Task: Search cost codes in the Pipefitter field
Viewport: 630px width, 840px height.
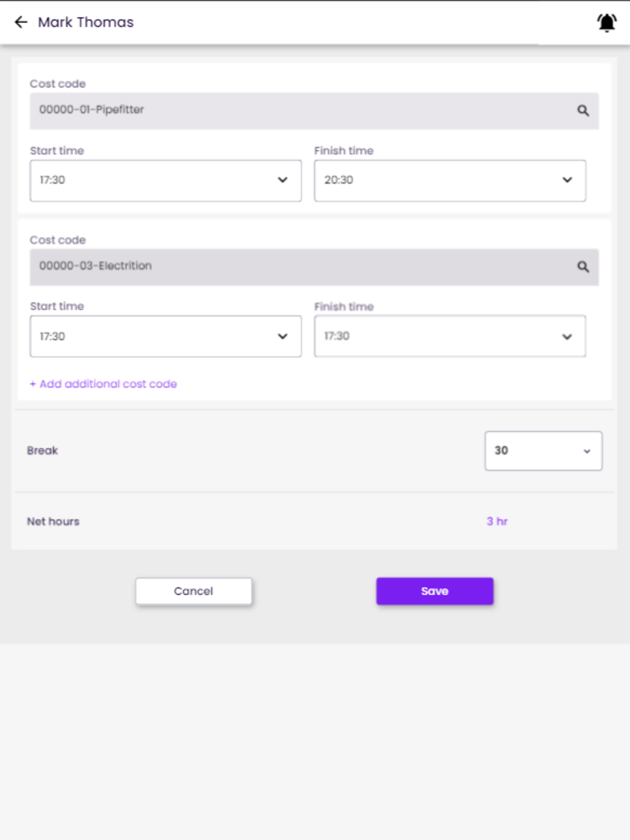Action: [x=583, y=110]
